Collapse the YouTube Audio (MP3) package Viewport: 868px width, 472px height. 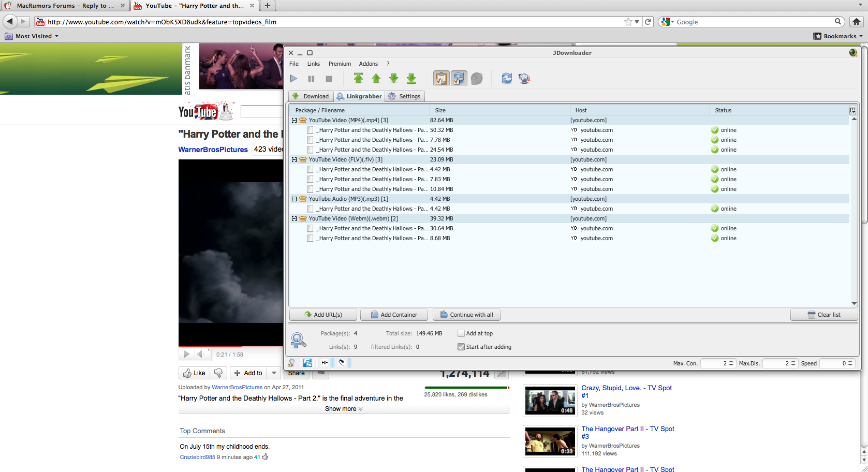(294, 199)
